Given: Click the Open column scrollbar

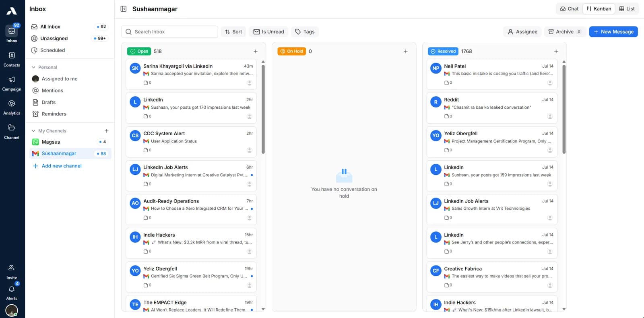Looking at the screenshot, I should point(263,109).
